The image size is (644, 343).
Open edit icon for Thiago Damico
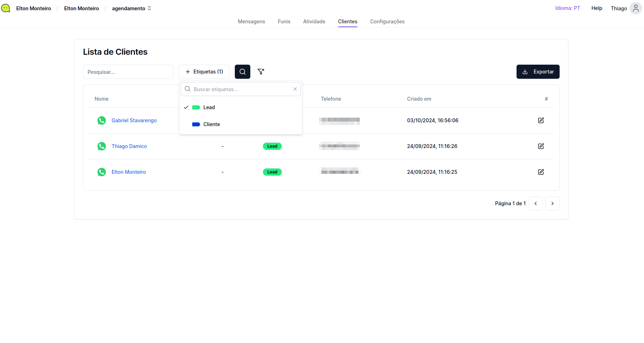541,146
